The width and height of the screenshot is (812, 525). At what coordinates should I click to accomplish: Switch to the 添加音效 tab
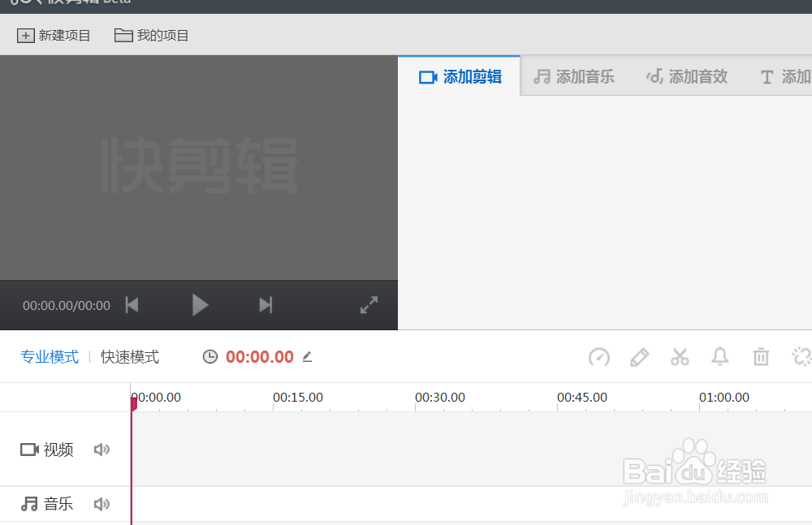click(x=686, y=75)
